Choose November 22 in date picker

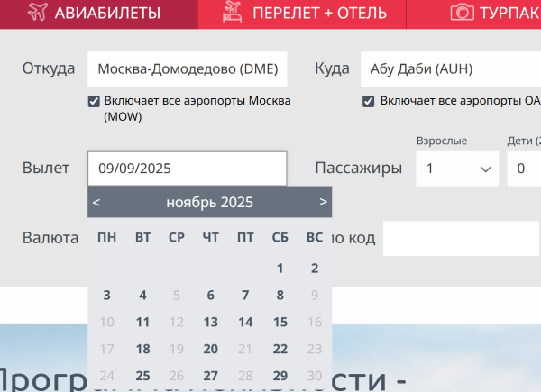(280, 349)
